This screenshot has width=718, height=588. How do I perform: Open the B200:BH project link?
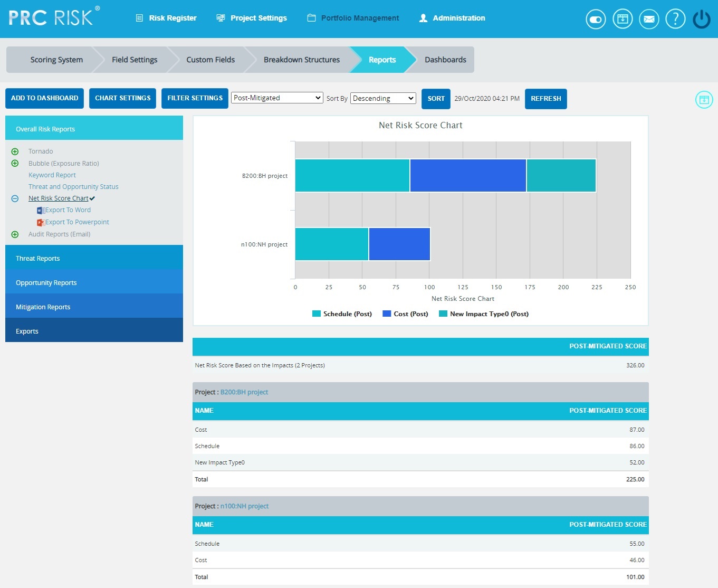(x=244, y=392)
